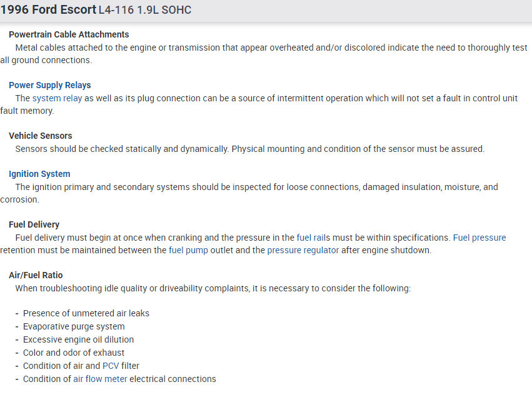Screen dimensions: 532x402
Task: Open the Power Supply Relays link
Action: pos(49,85)
